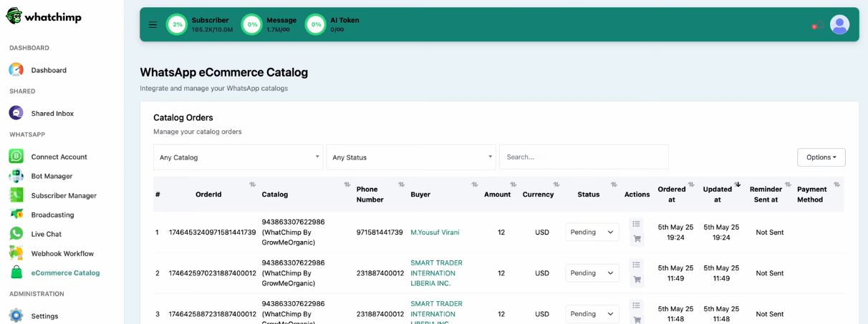The height and width of the screenshot is (324, 868).
Task: Open Dashboard menu item
Action: [x=49, y=70]
